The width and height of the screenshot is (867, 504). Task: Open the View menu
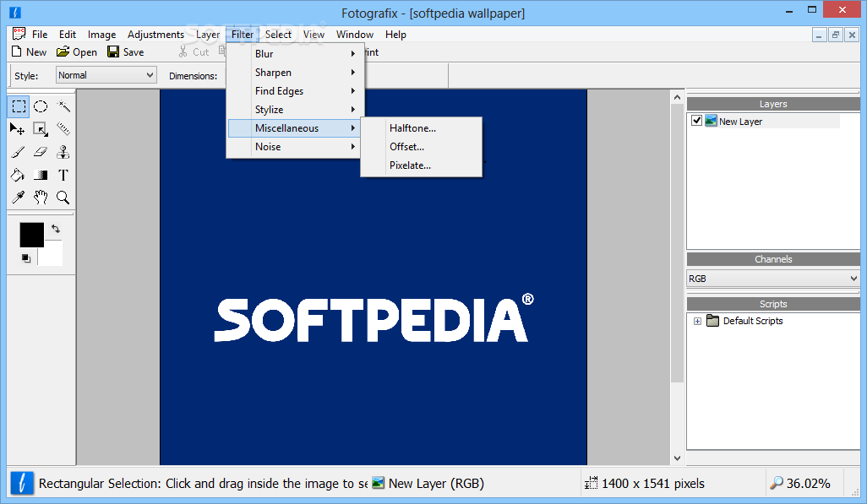pos(314,35)
